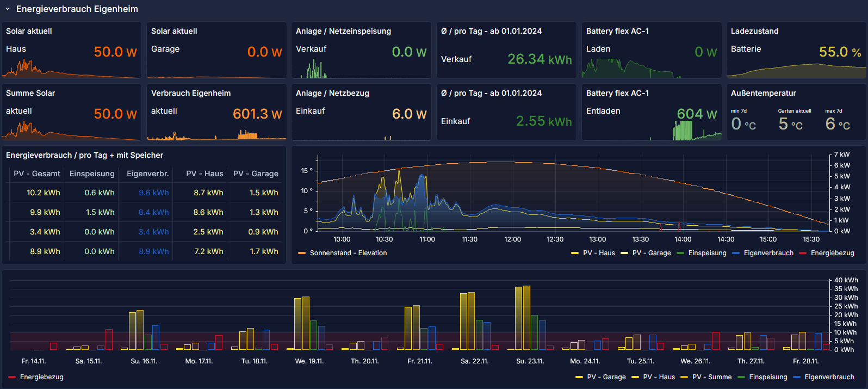This screenshot has width=868, height=389.
Task: Sort table by PV - Gesamt column
Action: [36, 174]
